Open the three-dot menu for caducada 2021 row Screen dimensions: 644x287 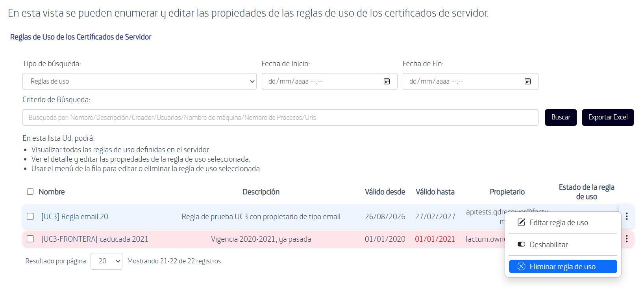[x=627, y=239]
